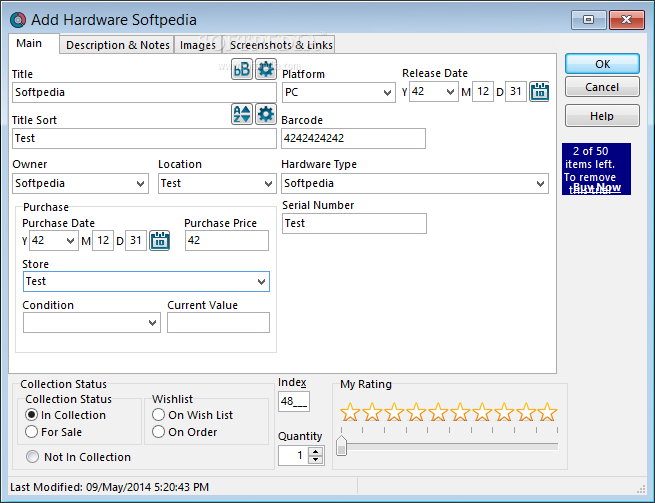Select In Collection radio button
The image size is (655, 503).
pos(31,415)
